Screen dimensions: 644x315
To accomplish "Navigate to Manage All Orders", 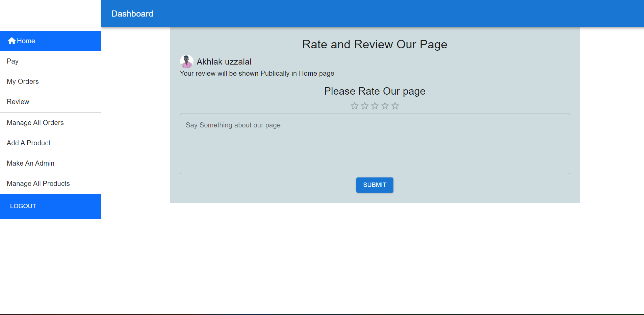I will pos(35,123).
